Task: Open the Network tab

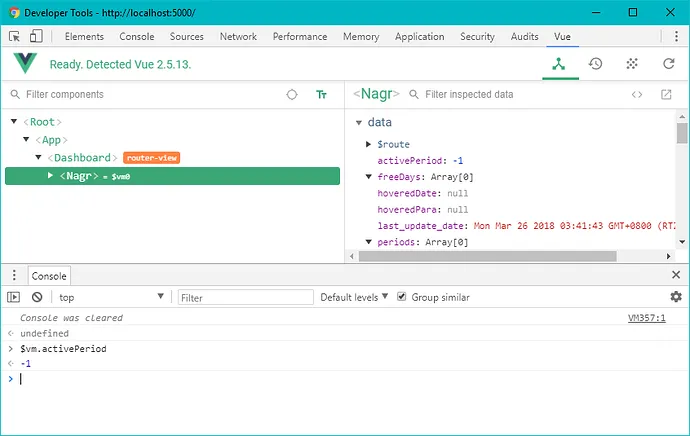Action: pyautogui.click(x=238, y=37)
